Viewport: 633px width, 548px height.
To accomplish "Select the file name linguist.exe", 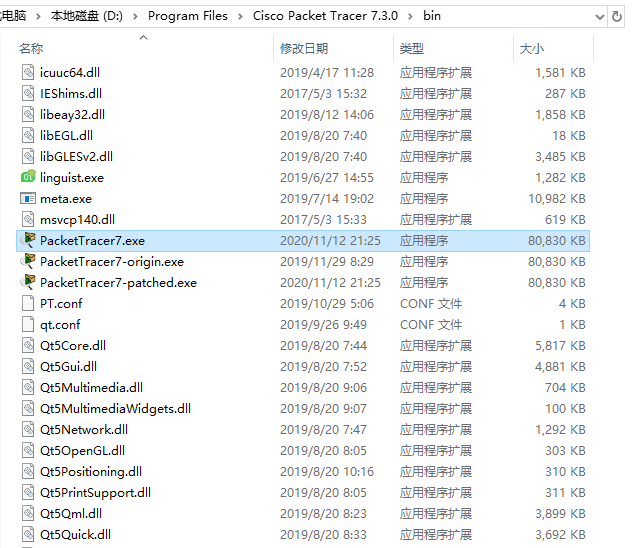I will 72,178.
